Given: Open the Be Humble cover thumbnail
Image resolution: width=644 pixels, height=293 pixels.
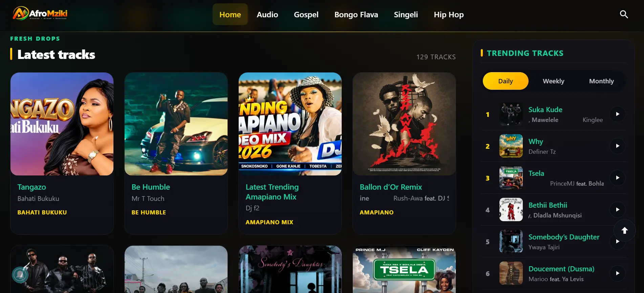Looking at the screenshot, I should 176,124.
